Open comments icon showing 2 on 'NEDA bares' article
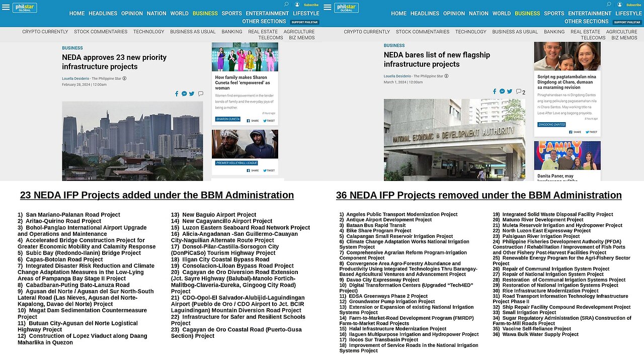 tap(521, 92)
